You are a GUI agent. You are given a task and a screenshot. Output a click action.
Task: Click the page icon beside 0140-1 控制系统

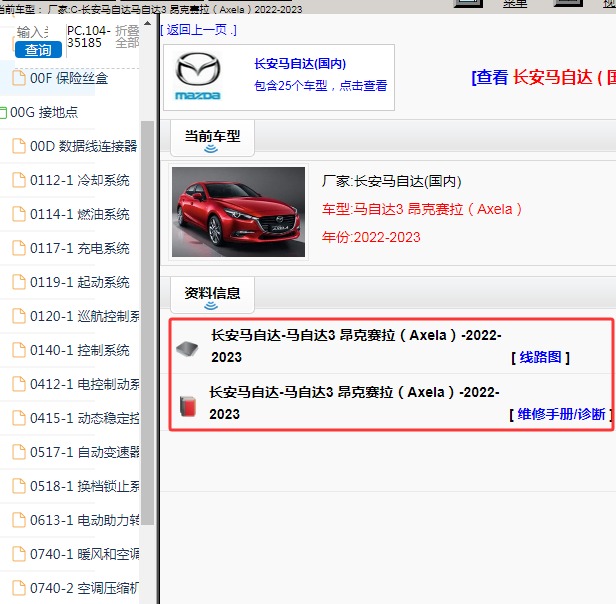click(x=19, y=350)
